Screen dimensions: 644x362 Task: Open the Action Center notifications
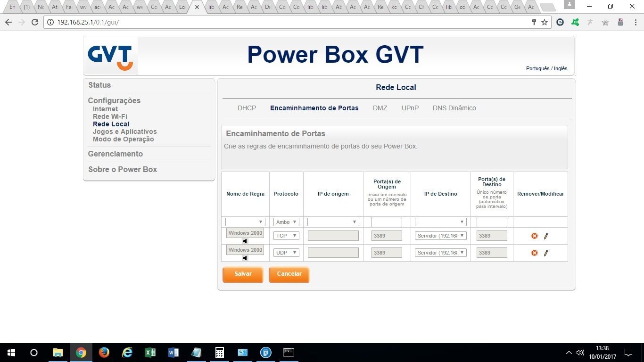pyautogui.click(x=628, y=353)
